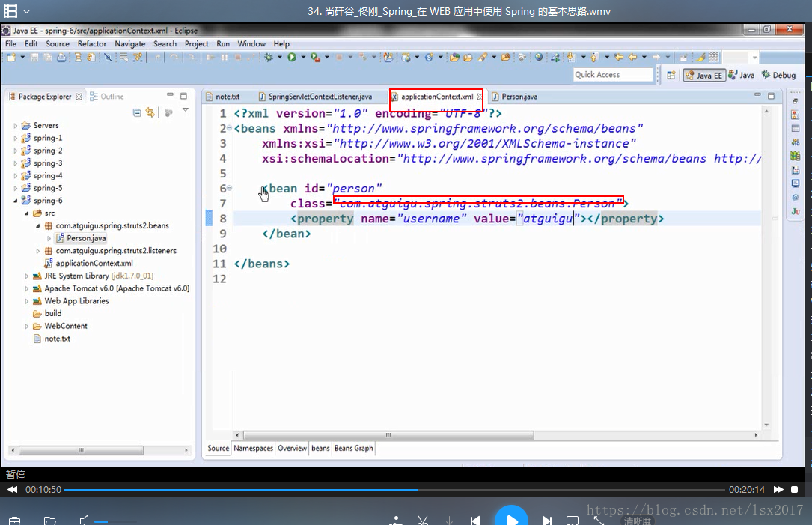Toggle Link with Editor in Package Explorer

[x=150, y=112]
